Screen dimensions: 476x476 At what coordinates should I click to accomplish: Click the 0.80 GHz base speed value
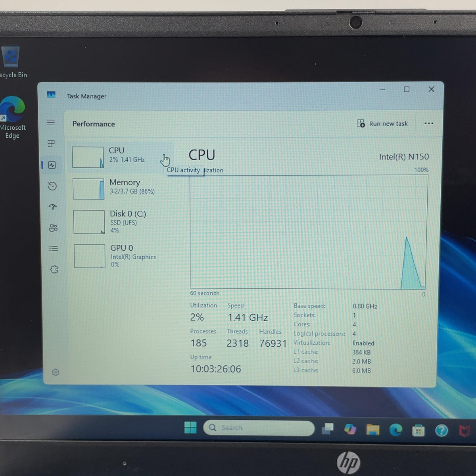[x=365, y=306]
